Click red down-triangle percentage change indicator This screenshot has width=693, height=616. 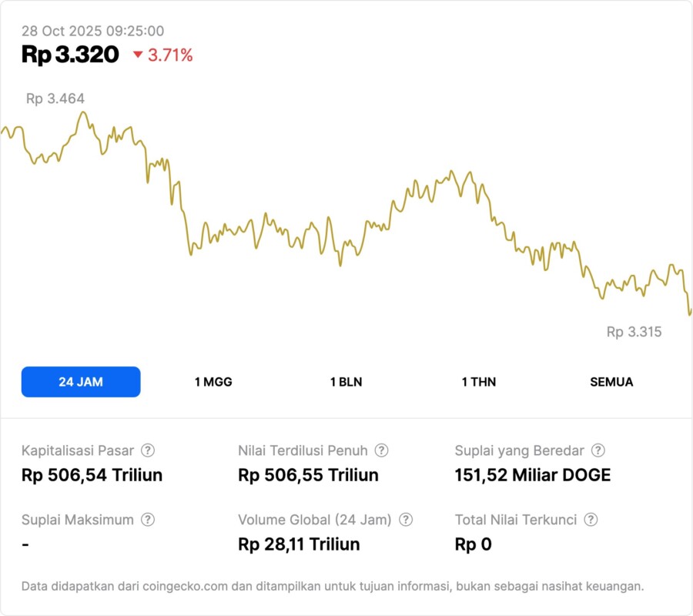tap(138, 55)
